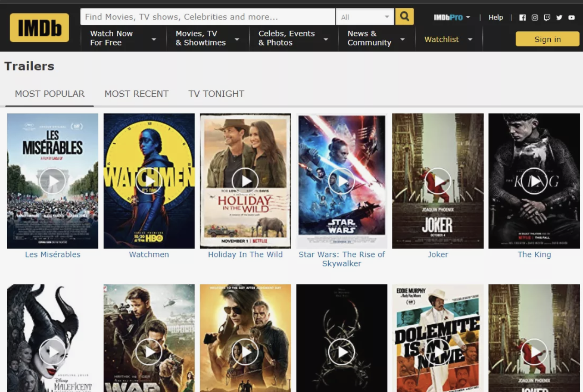Open the All search category dropdown
The height and width of the screenshot is (392, 583).
pos(365,17)
